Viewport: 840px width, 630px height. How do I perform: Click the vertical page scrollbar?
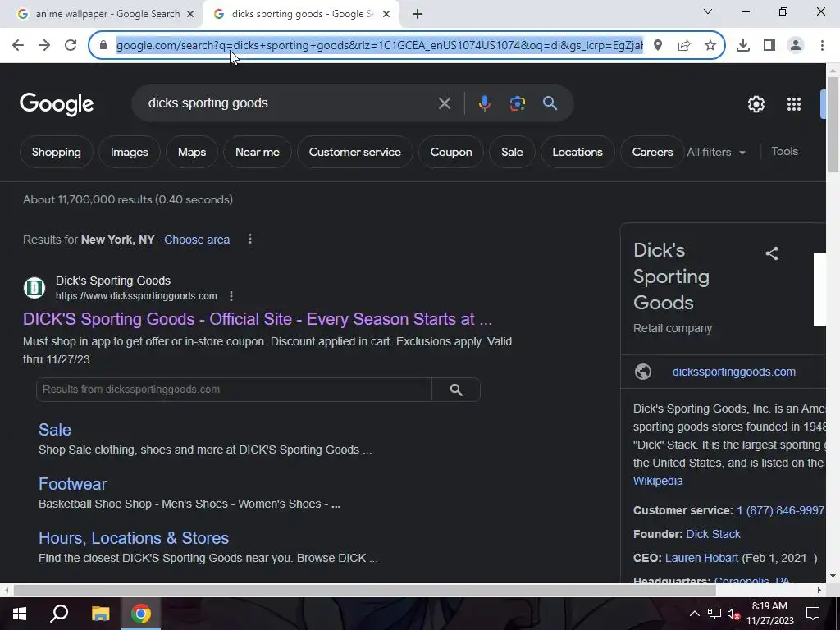[833, 125]
